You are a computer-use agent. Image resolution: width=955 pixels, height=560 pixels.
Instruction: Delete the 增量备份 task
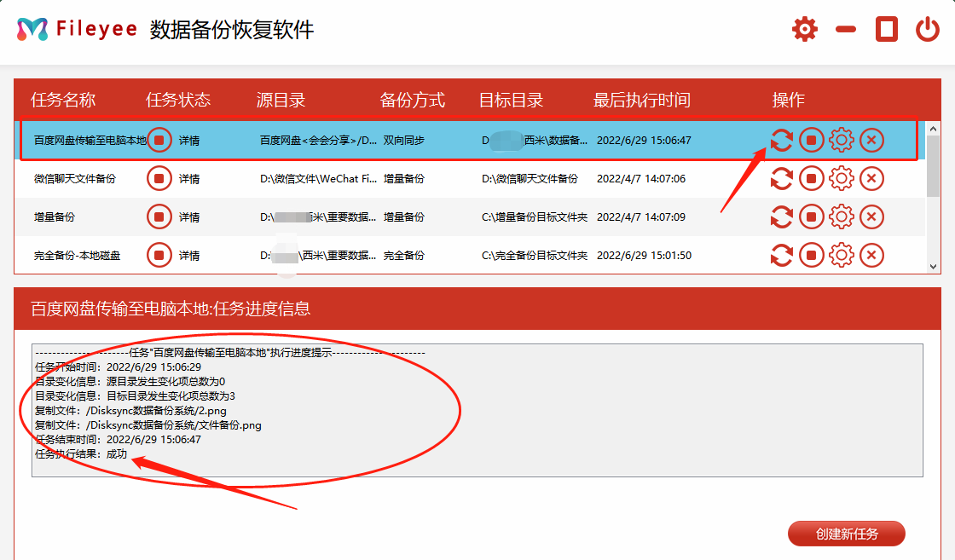coord(871,216)
